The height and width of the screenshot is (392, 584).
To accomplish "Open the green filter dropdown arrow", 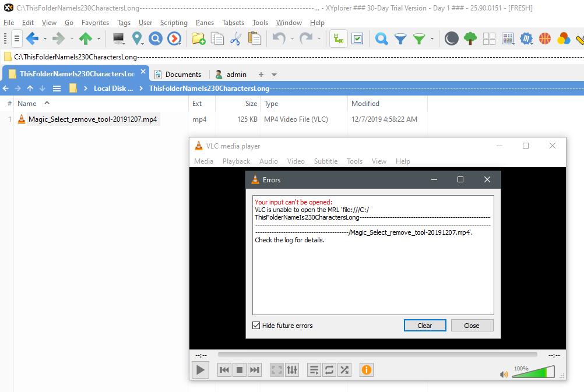I will (x=432, y=39).
